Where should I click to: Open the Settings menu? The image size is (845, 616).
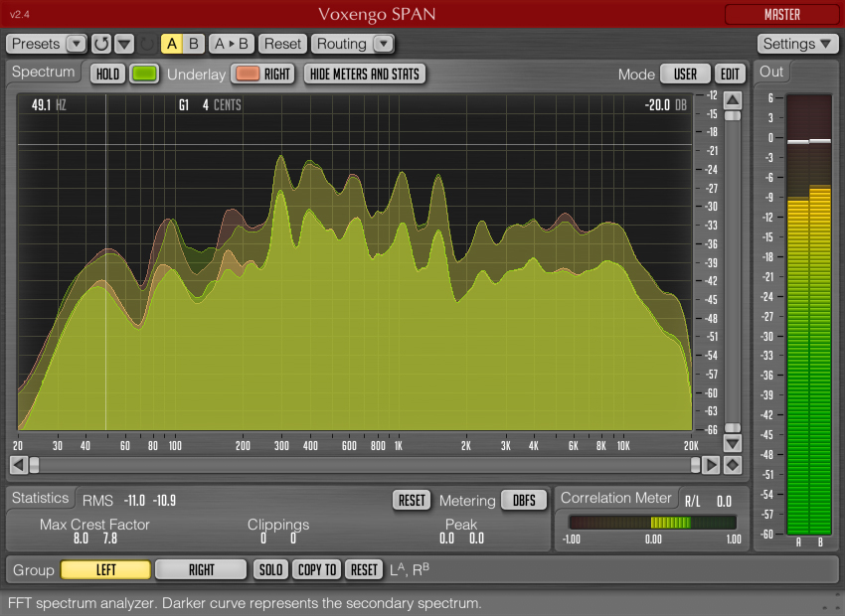click(797, 44)
